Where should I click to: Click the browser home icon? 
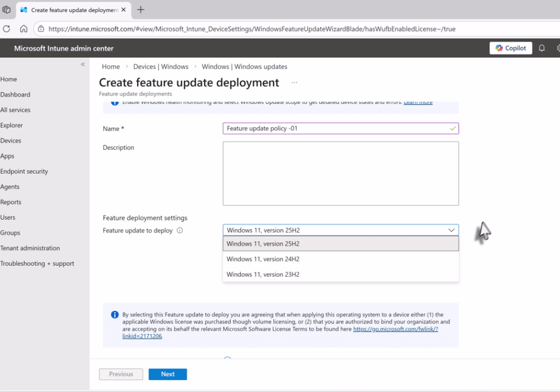coord(23,29)
